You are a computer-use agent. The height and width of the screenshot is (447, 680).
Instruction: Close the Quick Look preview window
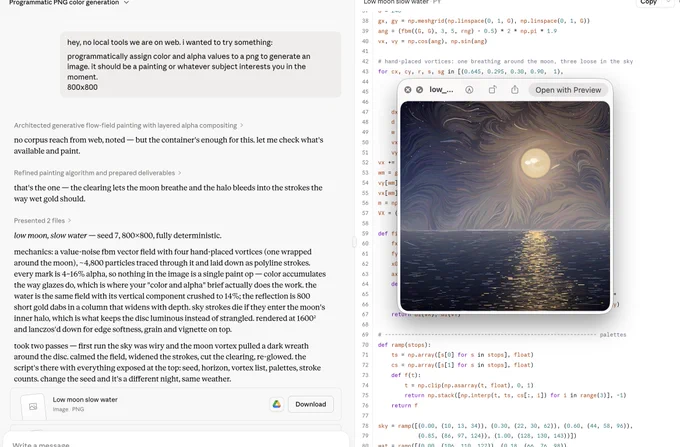pyautogui.click(x=408, y=90)
